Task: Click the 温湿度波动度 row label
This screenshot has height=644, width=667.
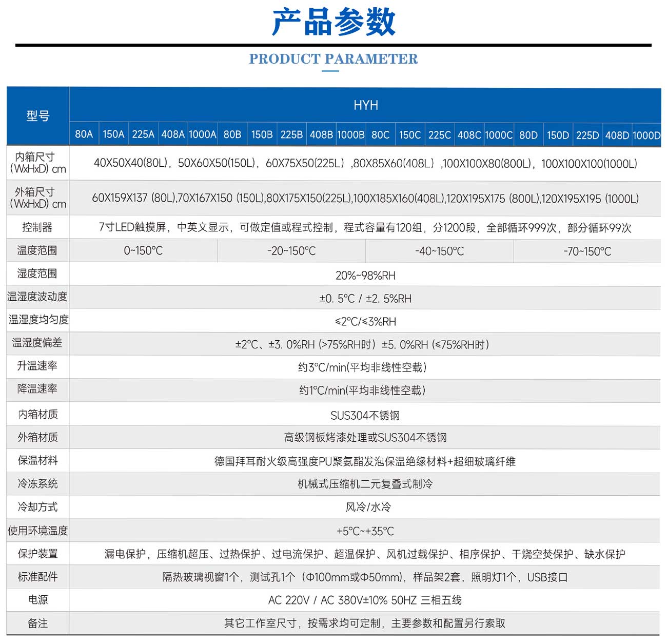Action: (x=37, y=297)
